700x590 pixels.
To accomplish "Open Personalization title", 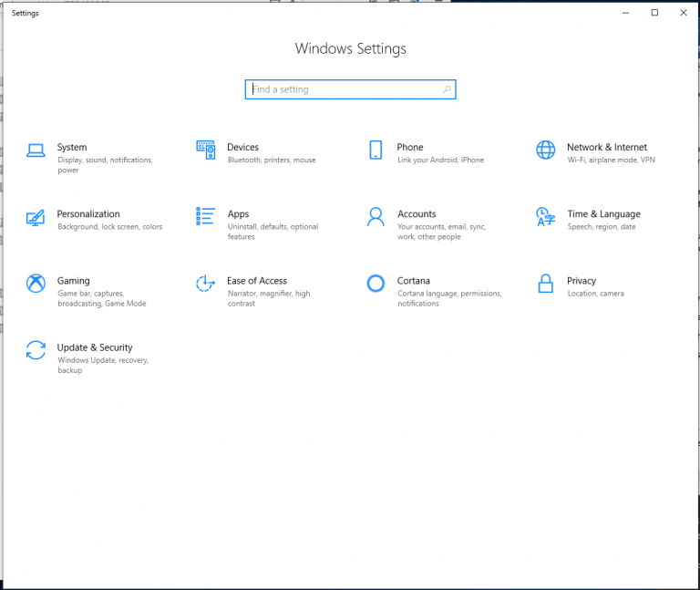I will [x=88, y=214].
